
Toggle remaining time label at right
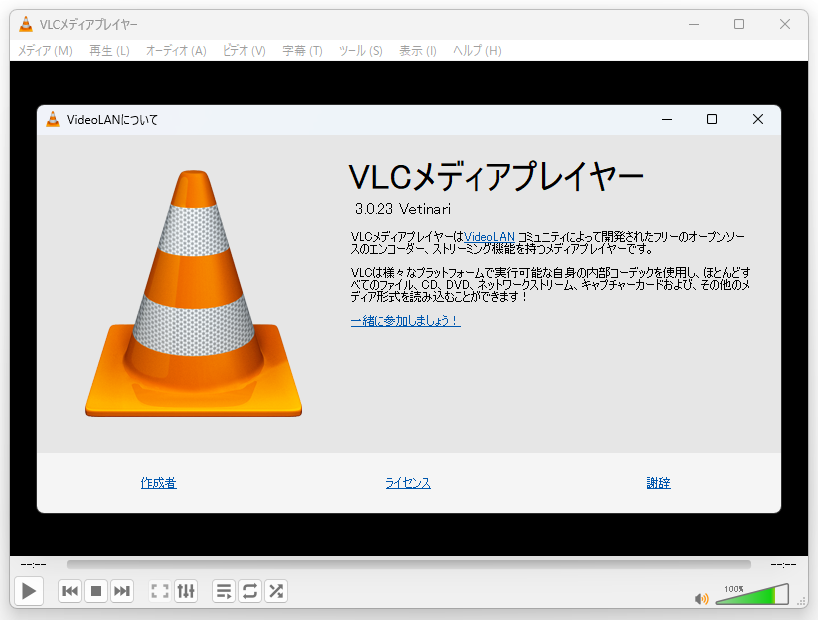pyautogui.click(x=783, y=565)
